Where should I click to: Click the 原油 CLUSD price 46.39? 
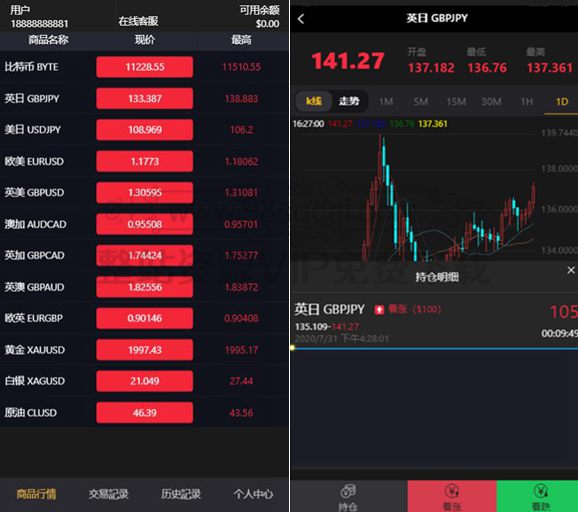[144, 412]
